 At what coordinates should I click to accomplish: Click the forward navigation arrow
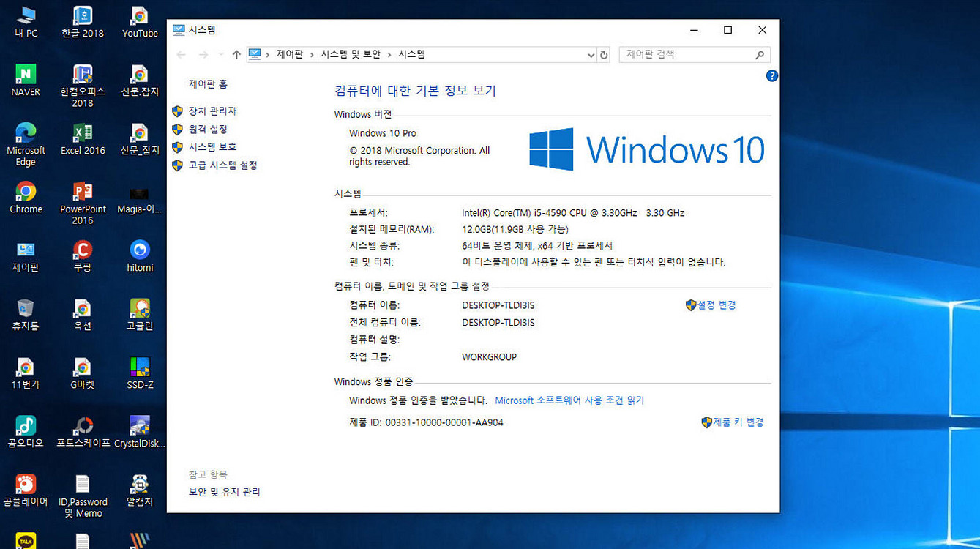pos(203,54)
